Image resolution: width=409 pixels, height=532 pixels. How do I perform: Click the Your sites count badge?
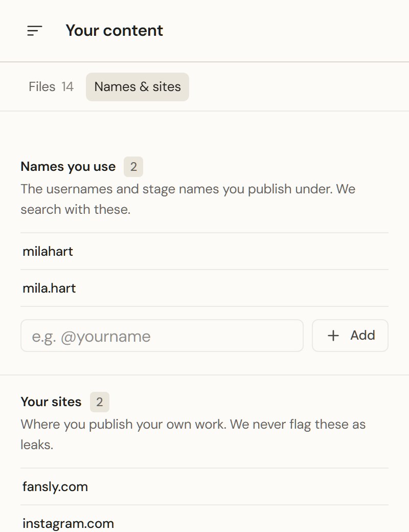pos(99,402)
